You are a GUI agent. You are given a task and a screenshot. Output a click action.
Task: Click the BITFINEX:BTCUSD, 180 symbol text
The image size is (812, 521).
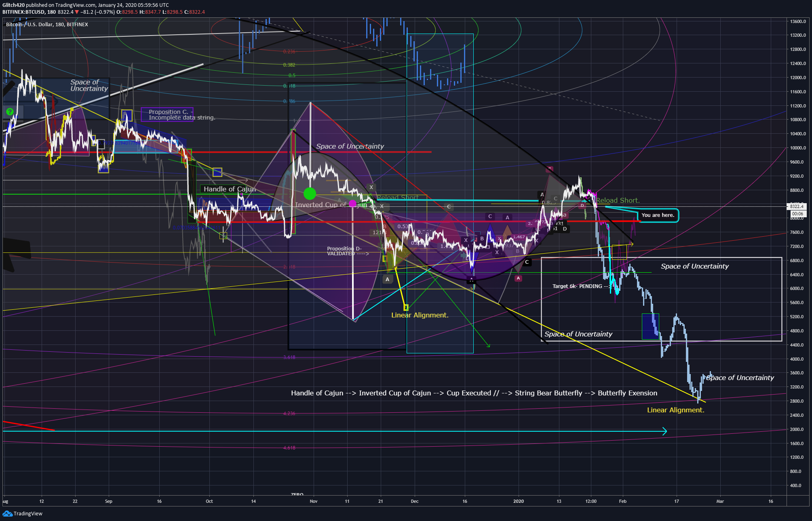(x=29, y=12)
